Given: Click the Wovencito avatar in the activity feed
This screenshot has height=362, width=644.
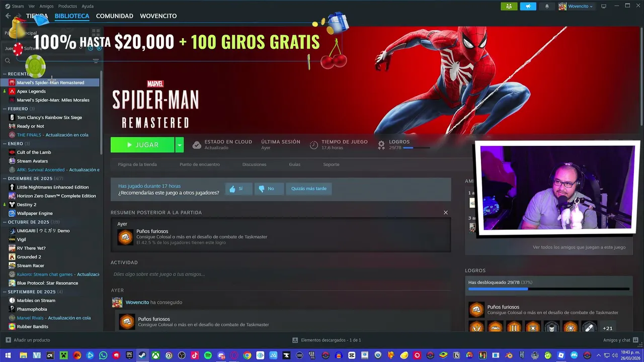Looking at the screenshot, I should 117,302.
